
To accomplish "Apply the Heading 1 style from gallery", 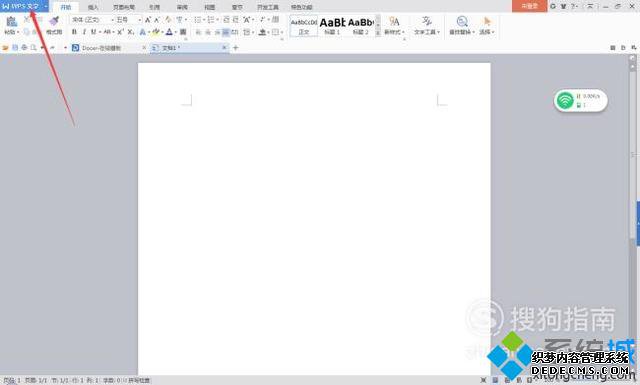I will tap(332, 26).
